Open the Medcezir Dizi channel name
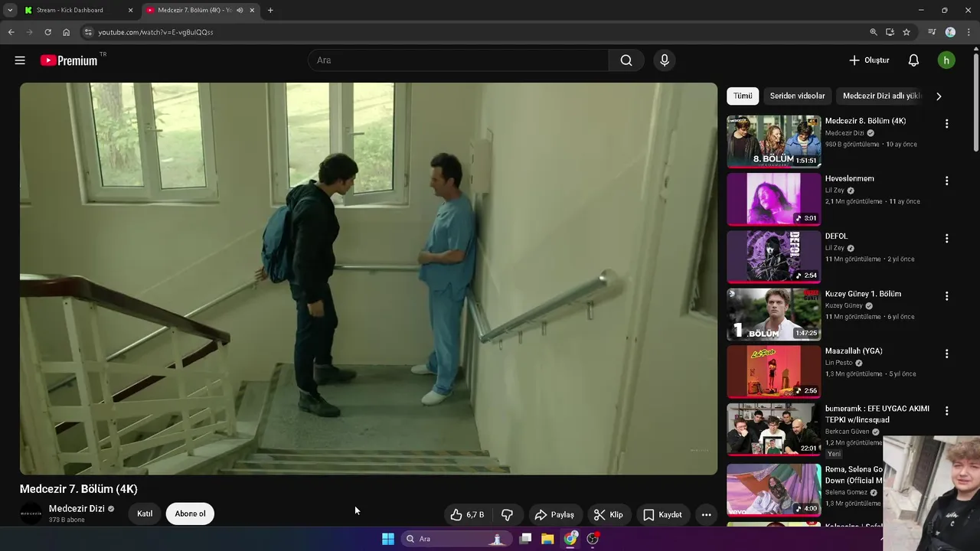Image resolution: width=980 pixels, height=551 pixels. [77, 508]
